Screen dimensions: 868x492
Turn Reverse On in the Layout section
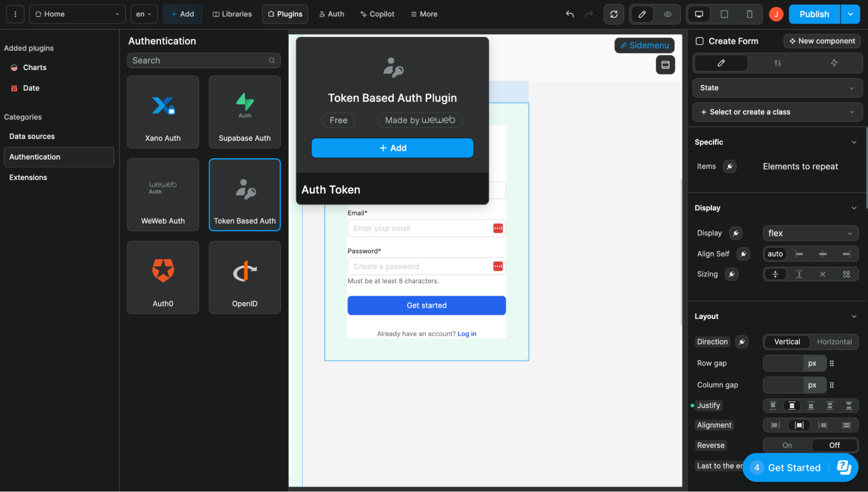pos(786,445)
